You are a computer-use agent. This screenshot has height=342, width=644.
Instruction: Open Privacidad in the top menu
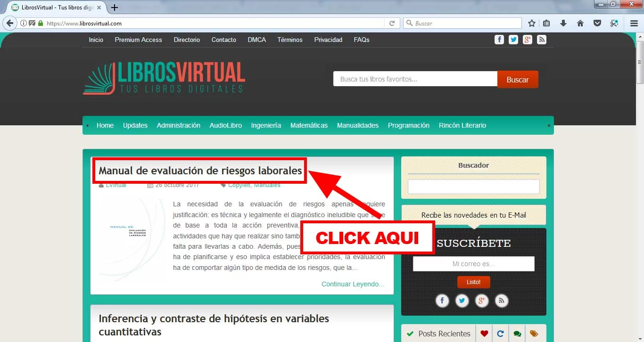pyautogui.click(x=328, y=40)
